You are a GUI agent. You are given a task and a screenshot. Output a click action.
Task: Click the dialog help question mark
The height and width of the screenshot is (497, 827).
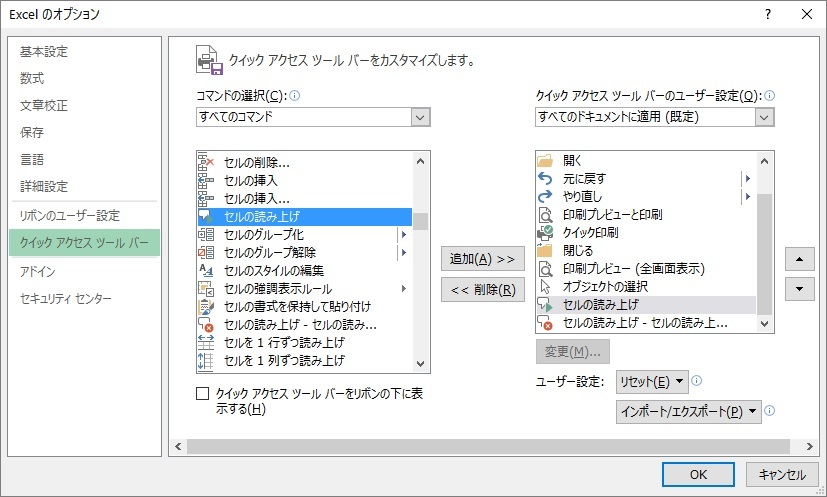768,14
